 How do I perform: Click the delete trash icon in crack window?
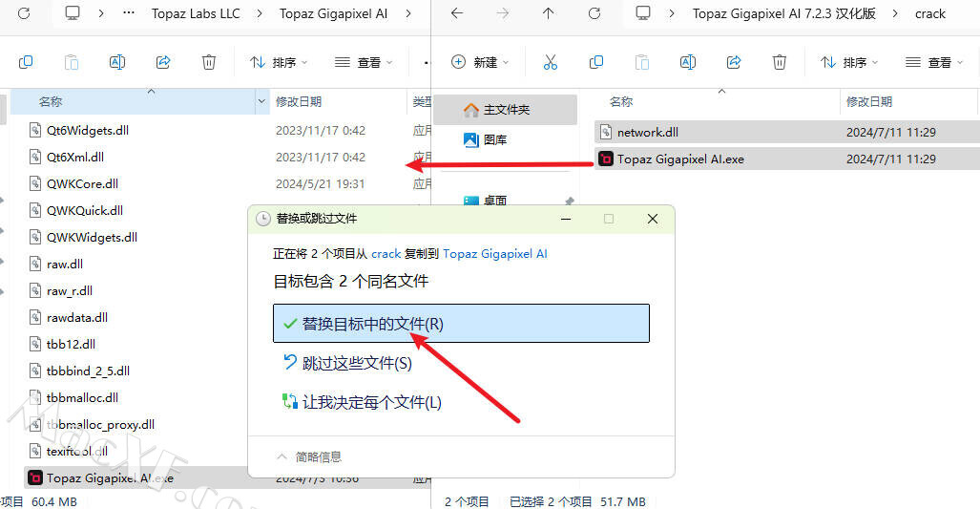(x=780, y=62)
